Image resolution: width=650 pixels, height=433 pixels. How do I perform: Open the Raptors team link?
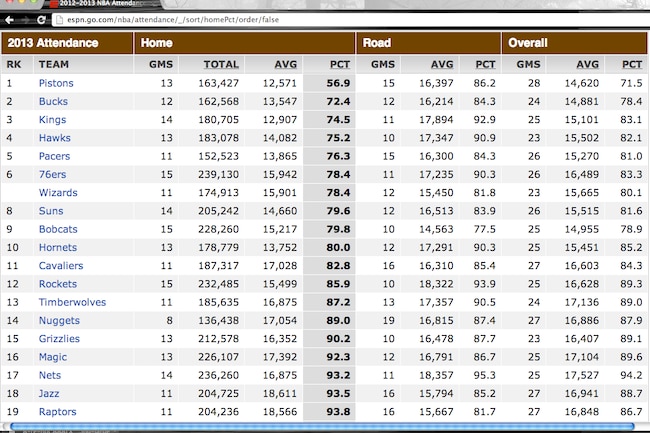tap(57, 411)
